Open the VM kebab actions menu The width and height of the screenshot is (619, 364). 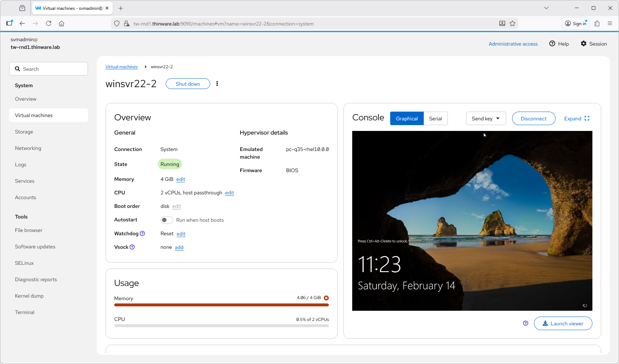217,84
